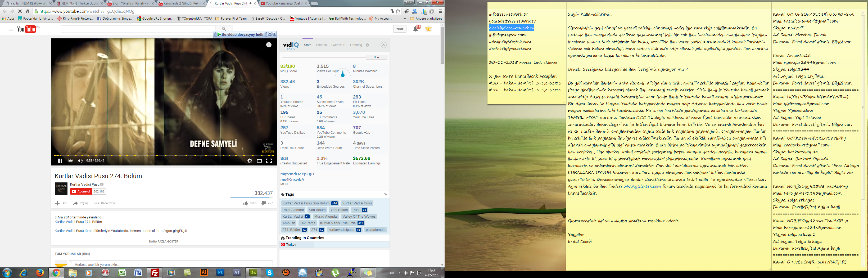Enter fullscreen video mode

coord(269,161)
